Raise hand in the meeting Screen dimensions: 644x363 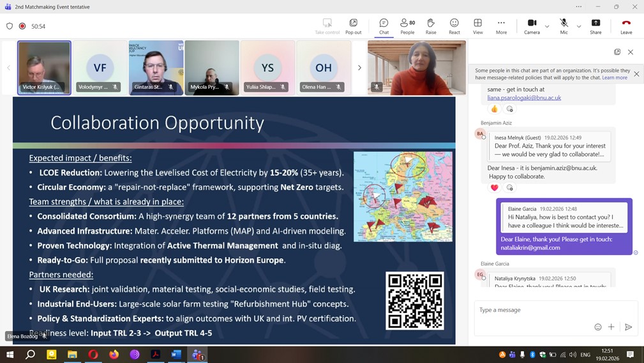point(431,26)
